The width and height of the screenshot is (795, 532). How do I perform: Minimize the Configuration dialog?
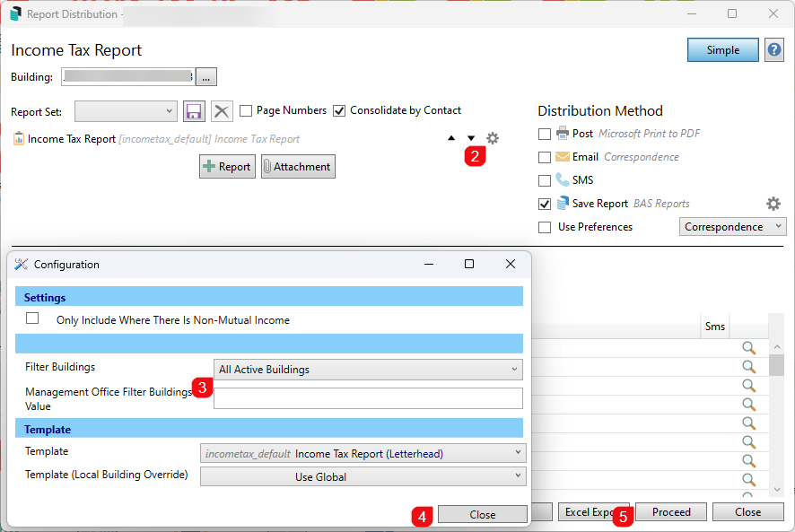pyautogui.click(x=429, y=264)
